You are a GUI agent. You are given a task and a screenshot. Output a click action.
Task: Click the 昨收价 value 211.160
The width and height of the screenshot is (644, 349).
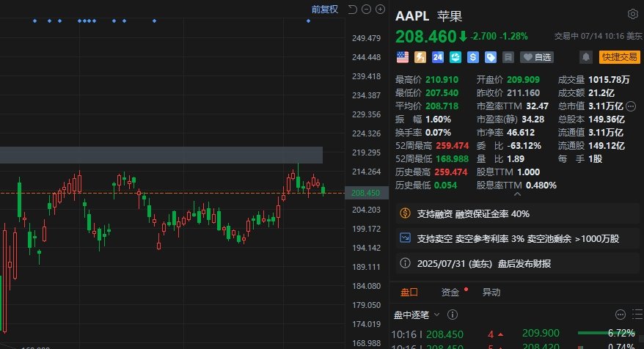pyautogui.click(x=523, y=93)
